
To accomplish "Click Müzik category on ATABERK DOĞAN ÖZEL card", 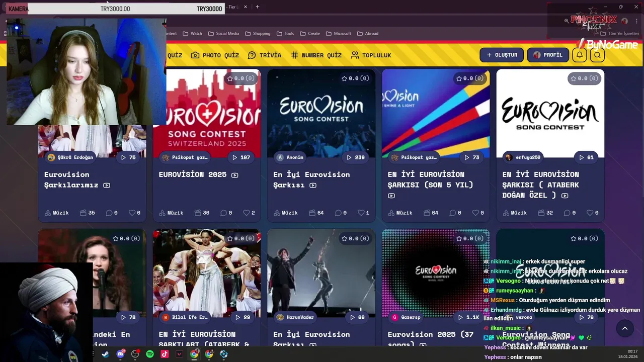I will click(514, 213).
